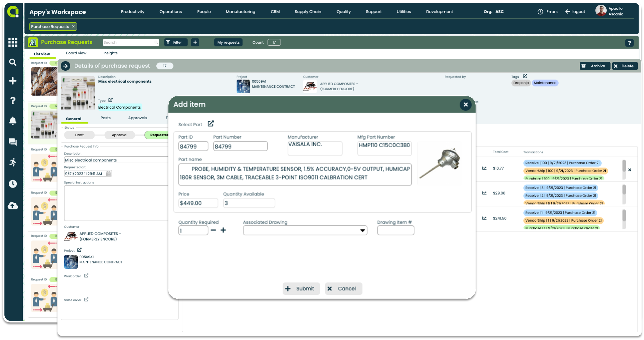
Task: Open the Operations menu
Action: point(170,11)
